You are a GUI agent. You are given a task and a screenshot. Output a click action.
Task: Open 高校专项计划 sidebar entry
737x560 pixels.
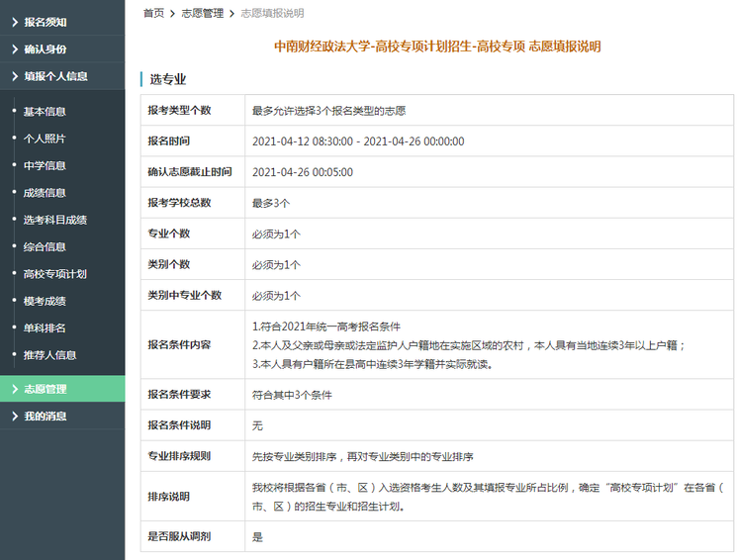click(x=55, y=274)
